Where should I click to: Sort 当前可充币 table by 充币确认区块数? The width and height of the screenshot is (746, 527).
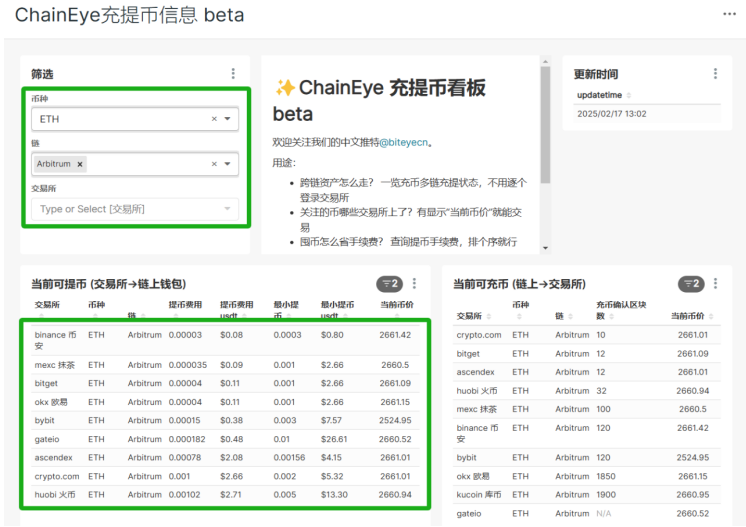[x=621, y=310]
